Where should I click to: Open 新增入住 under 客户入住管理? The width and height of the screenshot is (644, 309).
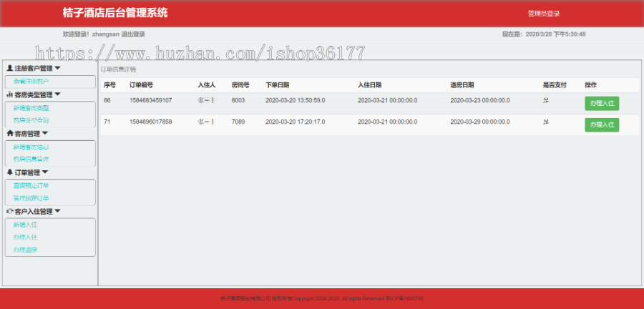tap(26, 225)
